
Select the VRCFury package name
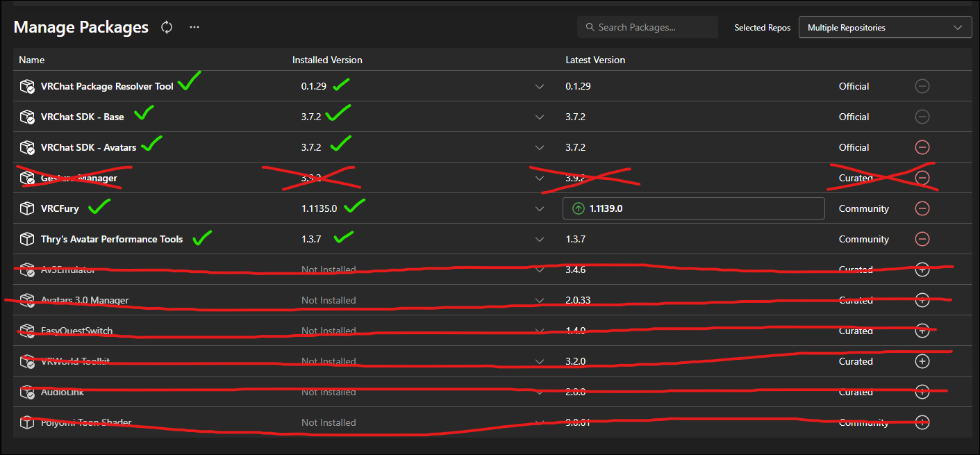tap(60, 208)
